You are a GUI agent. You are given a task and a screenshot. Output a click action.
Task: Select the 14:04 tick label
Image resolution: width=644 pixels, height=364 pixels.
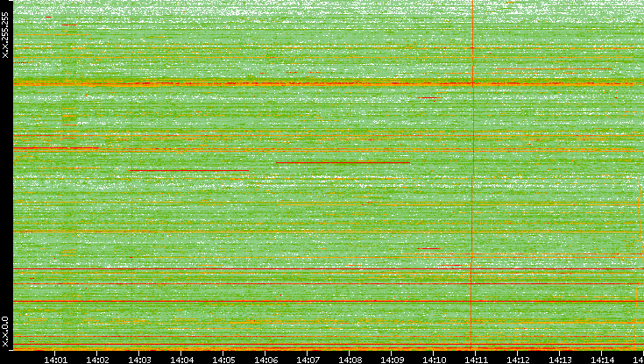181,360
